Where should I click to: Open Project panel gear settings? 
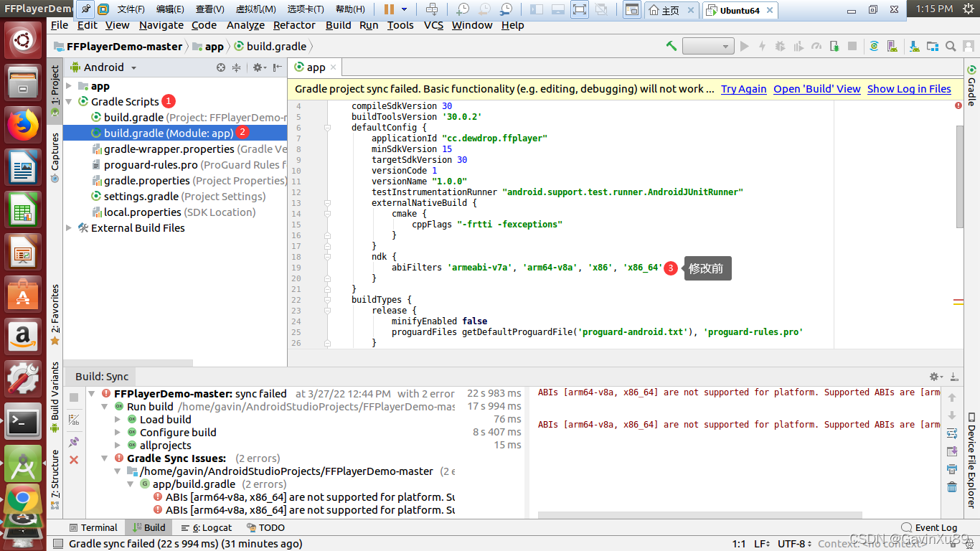(x=259, y=67)
